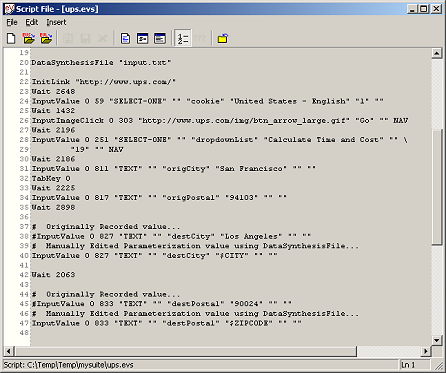This screenshot has height=373, width=446.
Task: Click the first open-script folder icon
Action: pos(29,38)
